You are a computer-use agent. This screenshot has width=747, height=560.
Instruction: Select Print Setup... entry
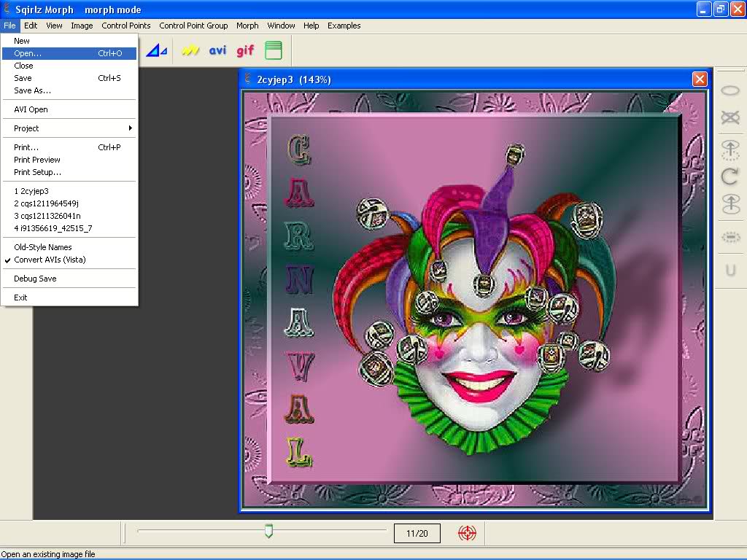click(69, 172)
